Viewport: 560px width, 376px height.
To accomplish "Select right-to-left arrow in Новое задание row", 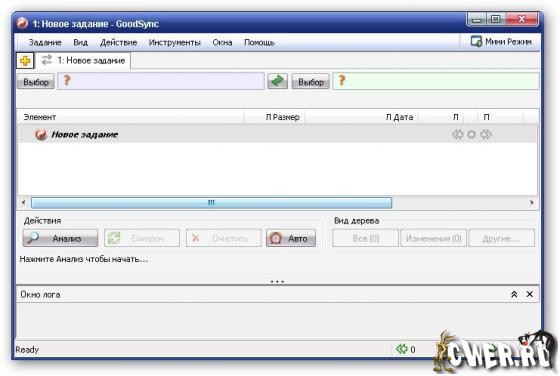I will [458, 135].
